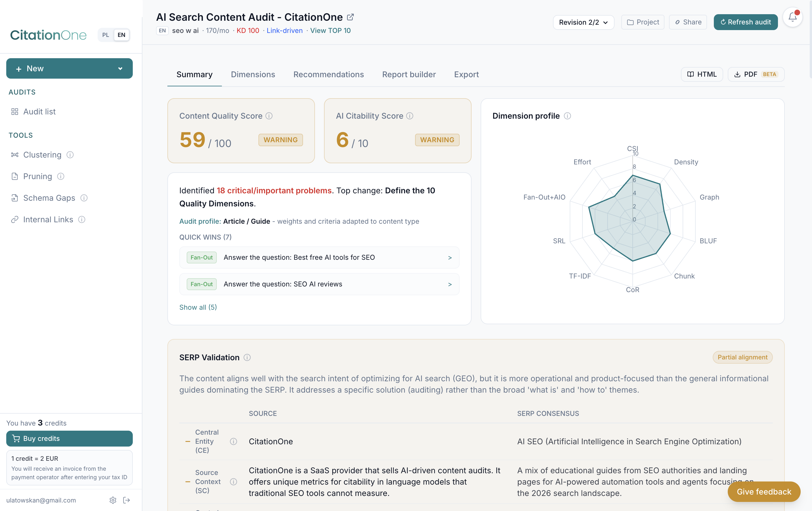
Task: Show all 5 remaining quick wins
Action: point(198,307)
